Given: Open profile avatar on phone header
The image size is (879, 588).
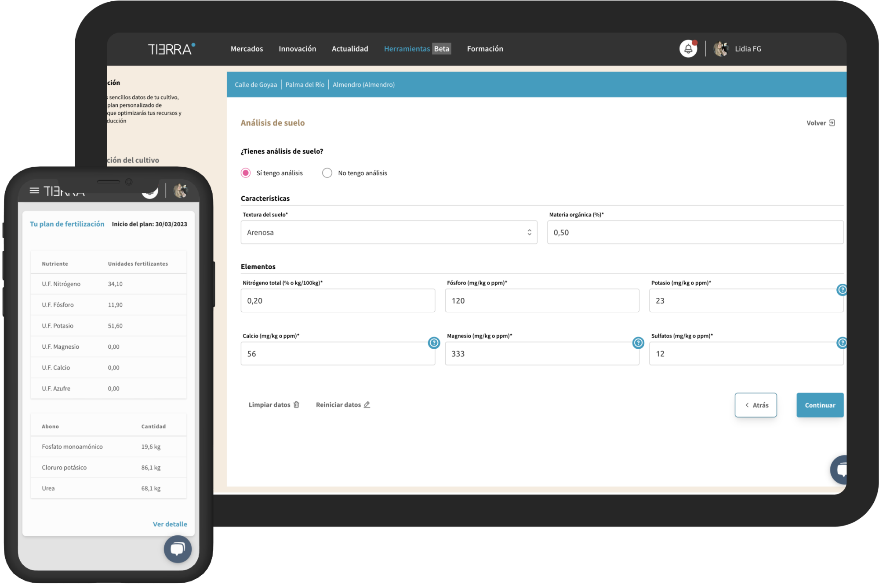Looking at the screenshot, I should pyautogui.click(x=180, y=191).
